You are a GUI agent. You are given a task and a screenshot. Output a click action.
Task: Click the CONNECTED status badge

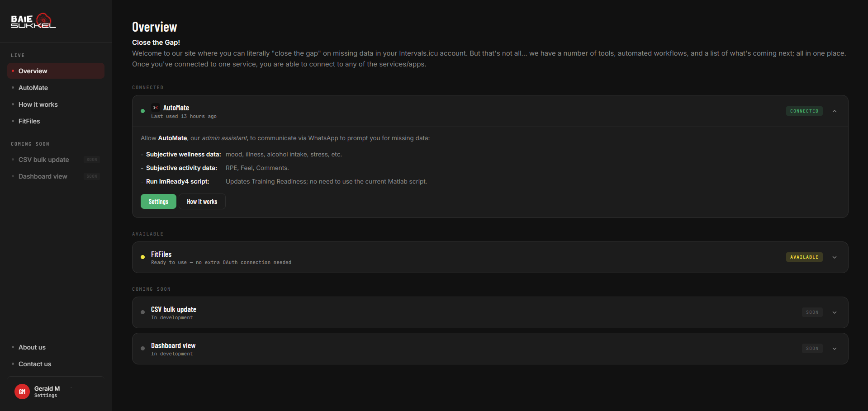coord(804,111)
